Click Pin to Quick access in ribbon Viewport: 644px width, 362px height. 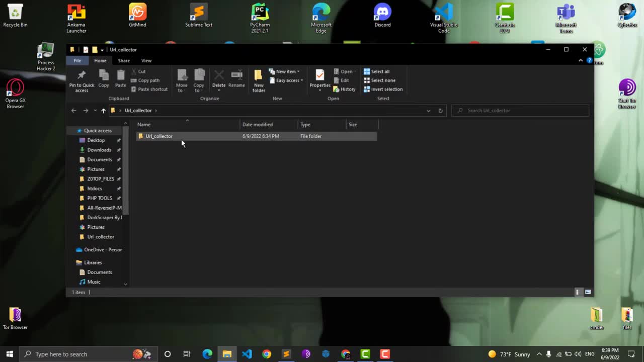[82, 81]
